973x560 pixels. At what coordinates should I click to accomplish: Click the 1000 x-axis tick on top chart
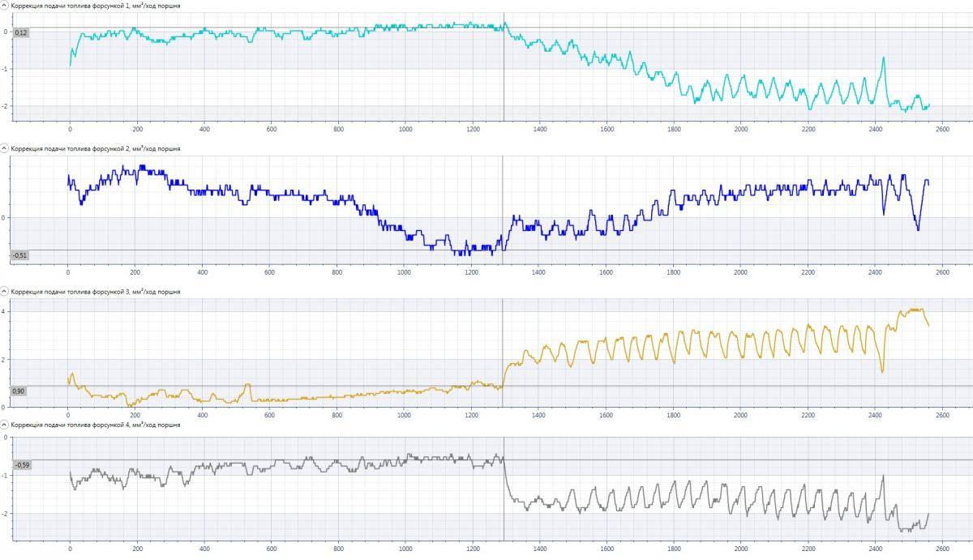tap(406, 129)
